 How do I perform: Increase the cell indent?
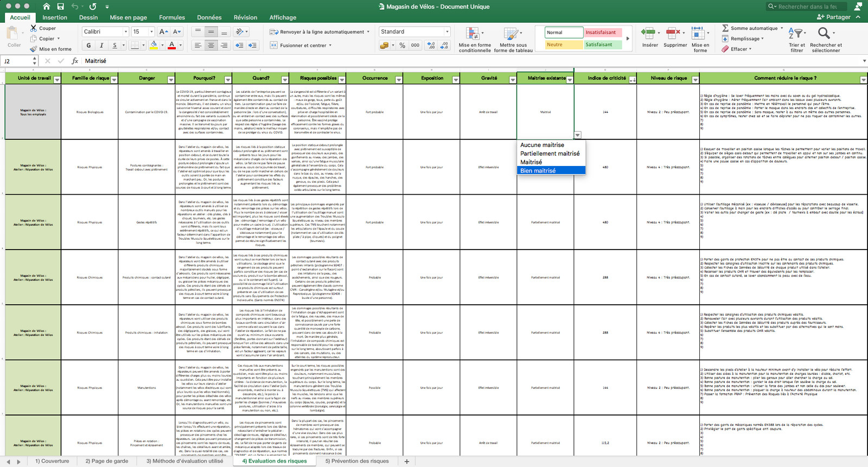252,46
